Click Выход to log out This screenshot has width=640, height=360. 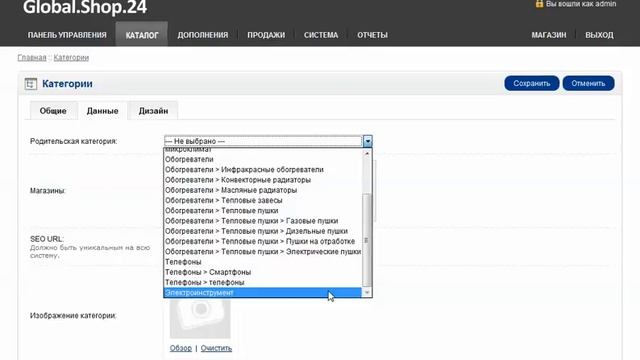[599, 35]
